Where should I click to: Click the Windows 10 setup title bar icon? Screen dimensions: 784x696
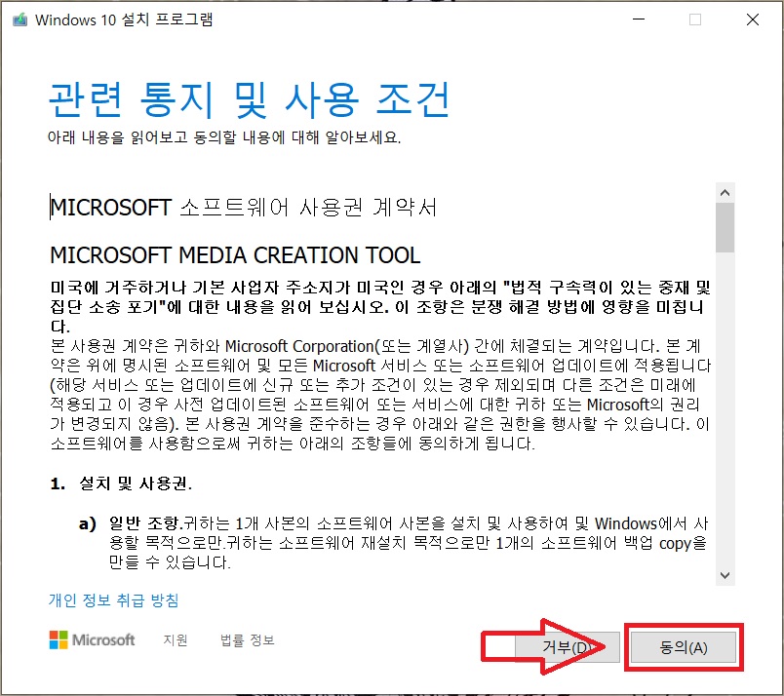pyautogui.click(x=20, y=20)
